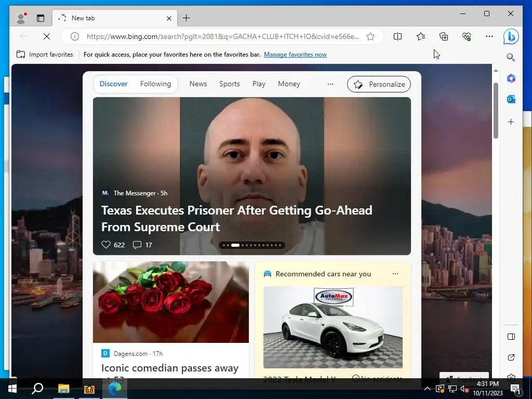Open the News tab
This screenshot has height=399, width=532.
[198, 84]
